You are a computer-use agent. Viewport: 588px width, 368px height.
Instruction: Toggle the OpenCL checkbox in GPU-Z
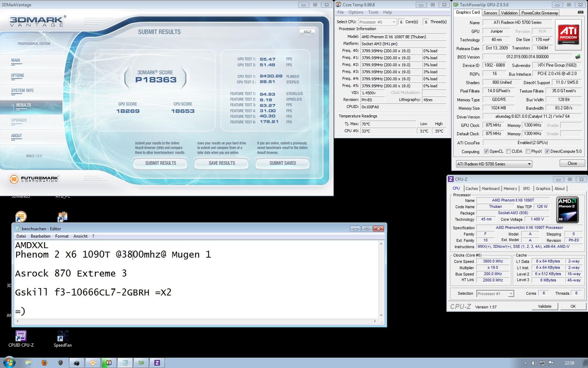pyautogui.click(x=486, y=151)
